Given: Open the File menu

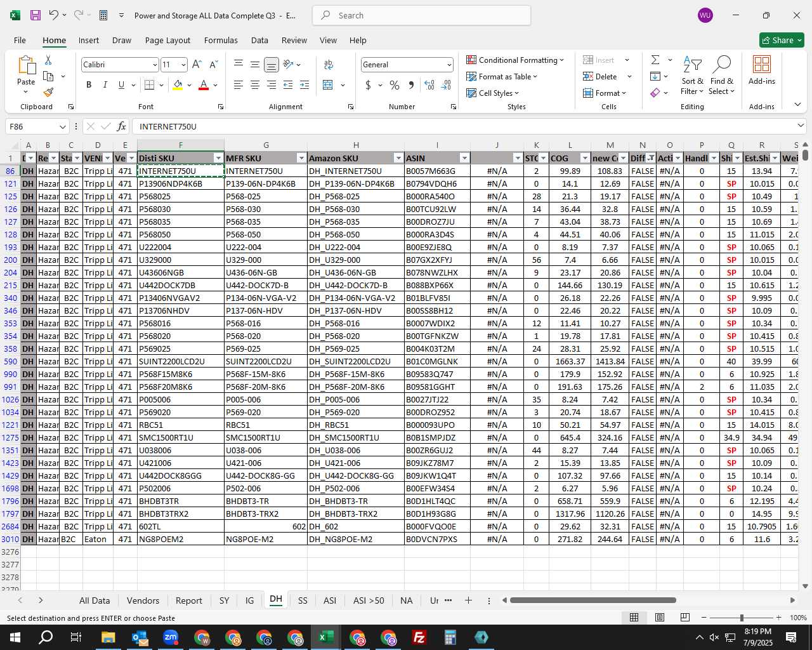Looking at the screenshot, I should pyautogui.click(x=20, y=40).
